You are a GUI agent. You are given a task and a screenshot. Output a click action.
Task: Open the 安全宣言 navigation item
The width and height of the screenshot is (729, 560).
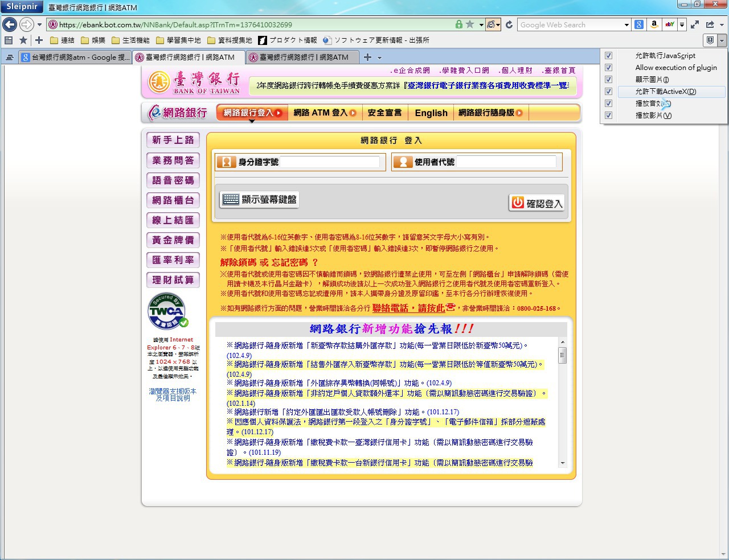click(x=384, y=113)
